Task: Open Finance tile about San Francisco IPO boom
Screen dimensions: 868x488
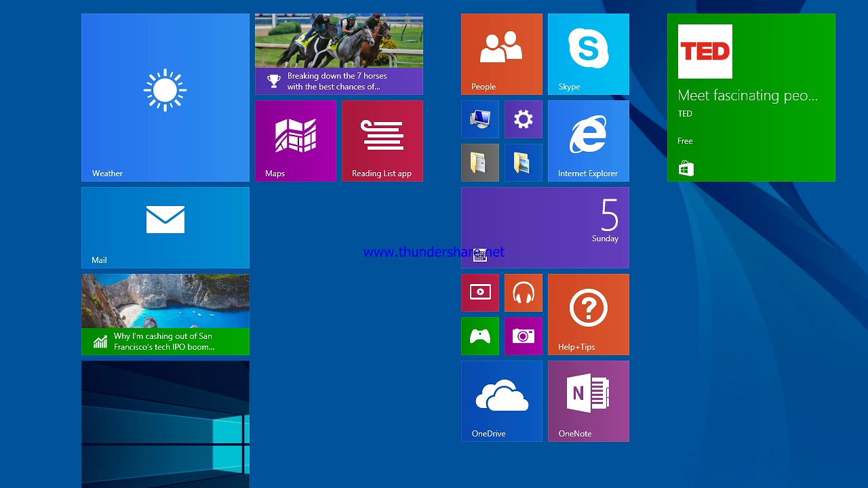Action: [x=165, y=314]
